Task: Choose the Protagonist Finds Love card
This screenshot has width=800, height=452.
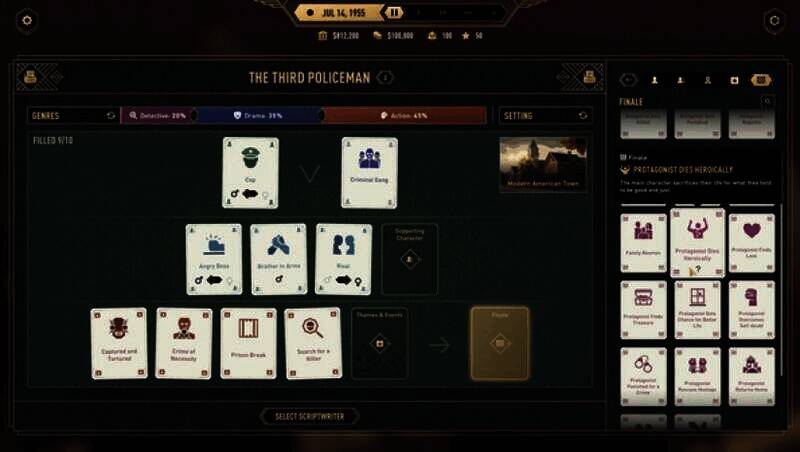Action: click(x=752, y=243)
